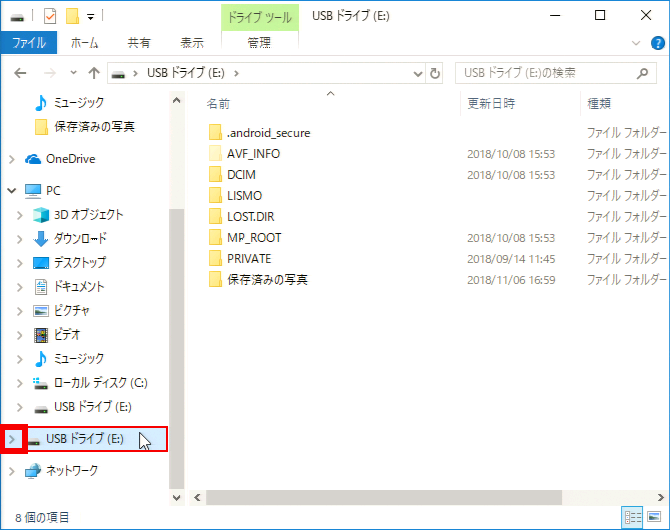Select the ドライブ ツール contextual tab header

click(259, 18)
